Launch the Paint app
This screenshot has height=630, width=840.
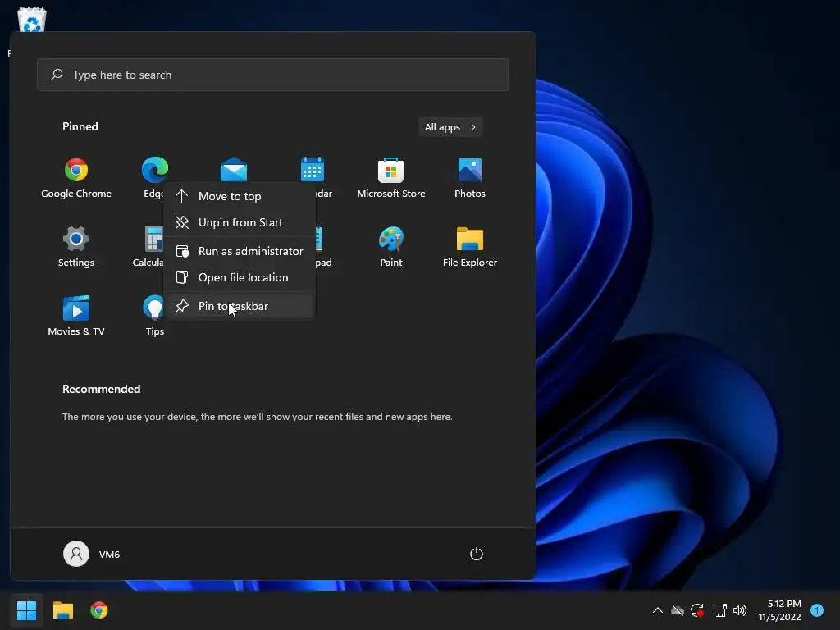coord(390,247)
